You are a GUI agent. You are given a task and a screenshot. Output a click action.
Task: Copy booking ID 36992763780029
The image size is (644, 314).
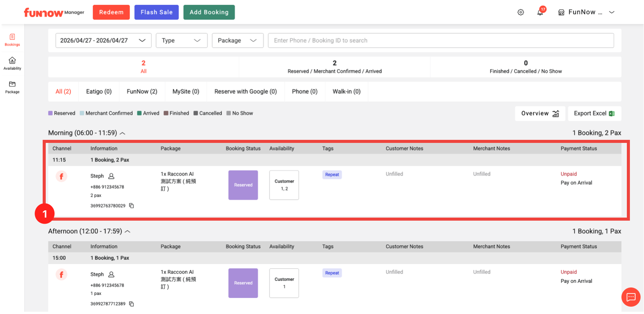click(131, 206)
